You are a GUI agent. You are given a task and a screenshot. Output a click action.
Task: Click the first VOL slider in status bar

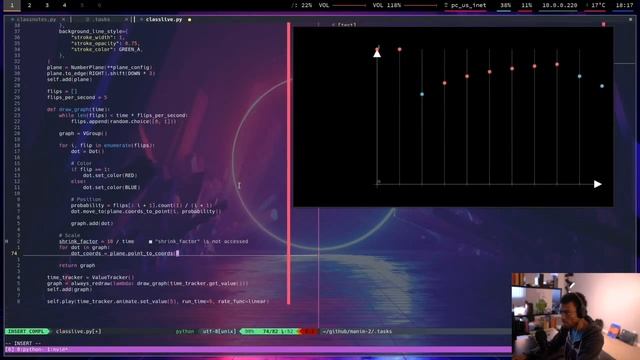click(x=349, y=5)
